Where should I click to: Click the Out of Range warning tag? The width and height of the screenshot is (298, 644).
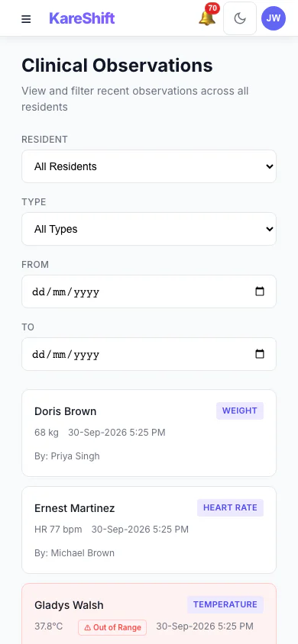pyautogui.click(x=112, y=627)
